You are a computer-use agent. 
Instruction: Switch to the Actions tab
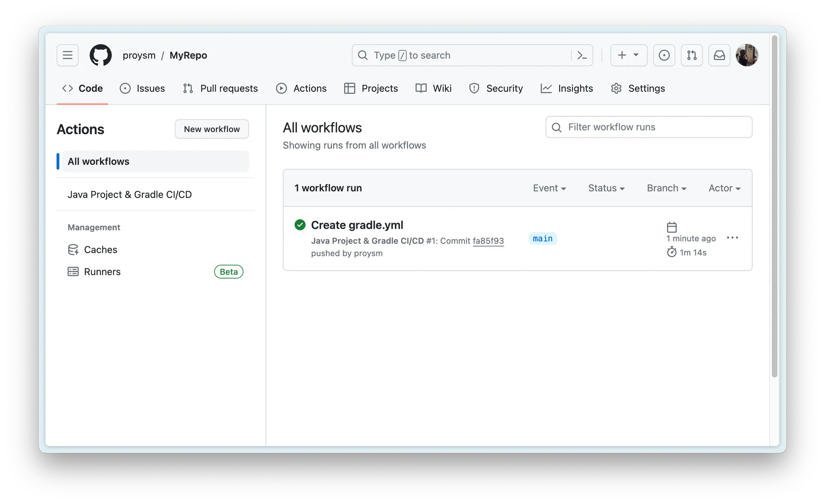click(301, 88)
